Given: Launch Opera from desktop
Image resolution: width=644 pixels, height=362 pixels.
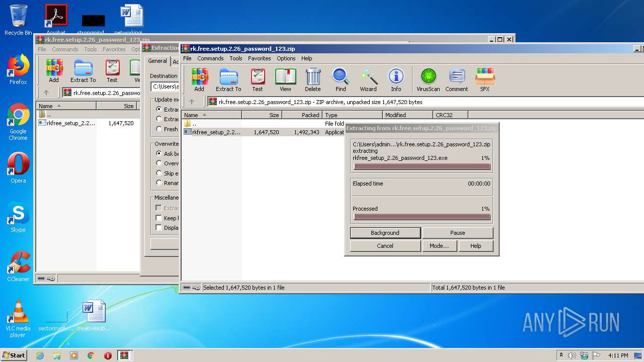Looking at the screenshot, I should tap(18, 167).
